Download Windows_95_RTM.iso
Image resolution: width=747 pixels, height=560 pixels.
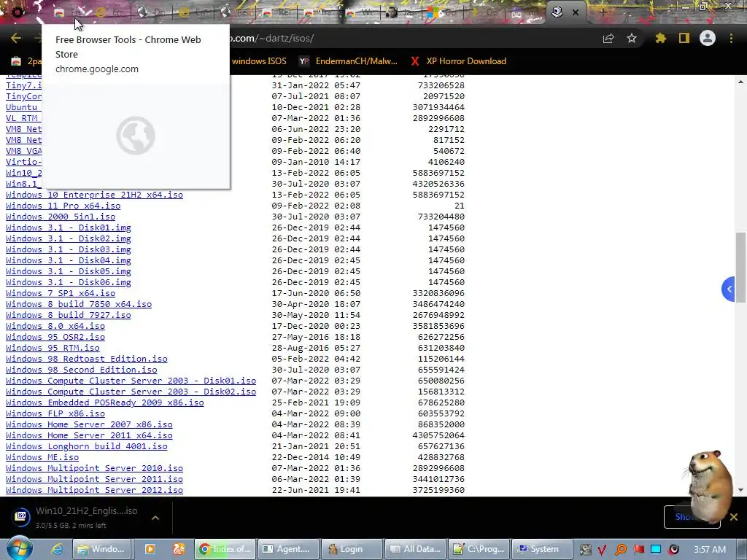[x=53, y=348]
